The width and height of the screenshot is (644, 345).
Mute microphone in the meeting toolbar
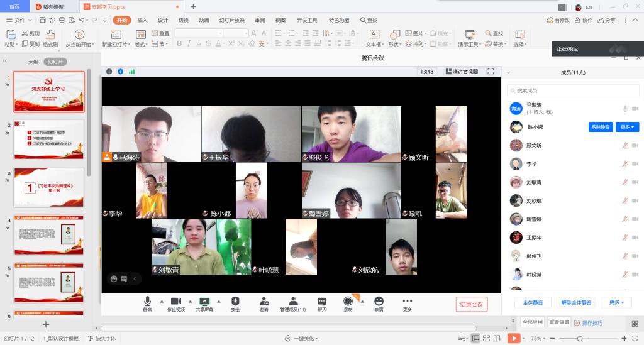(x=147, y=302)
